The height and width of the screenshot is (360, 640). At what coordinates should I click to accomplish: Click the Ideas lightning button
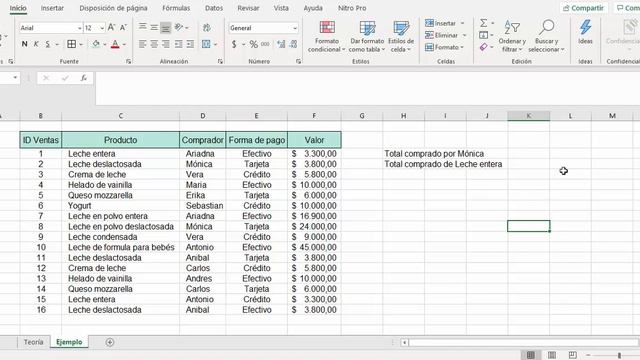coord(585,32)
